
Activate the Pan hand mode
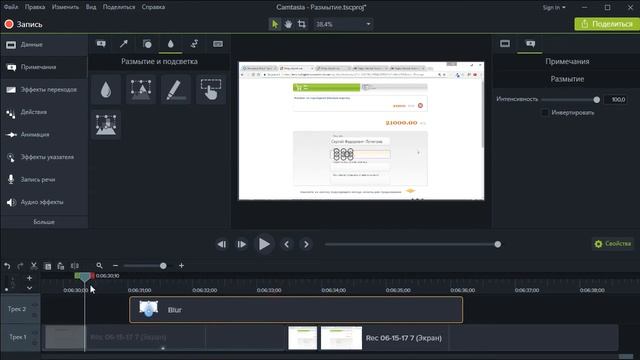point(288,24)
